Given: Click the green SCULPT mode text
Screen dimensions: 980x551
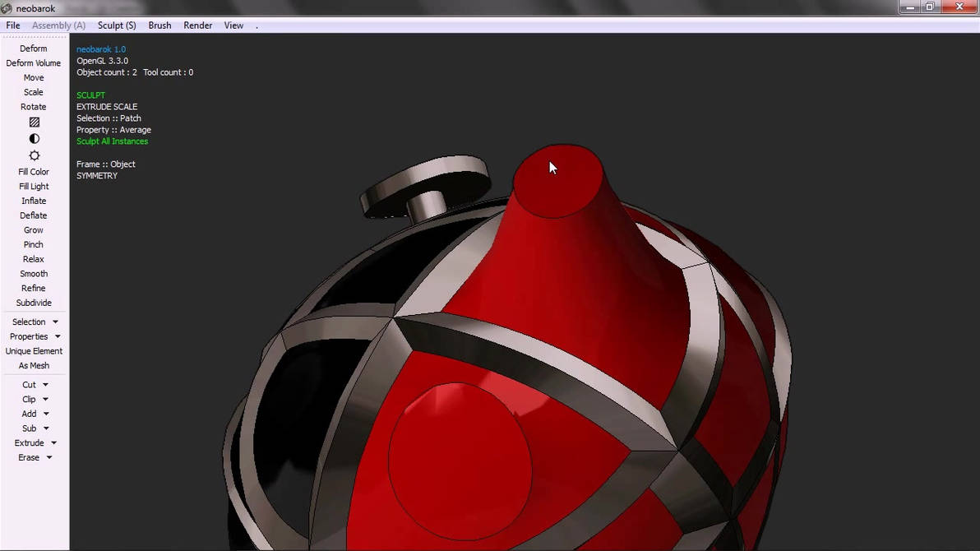Looking at the screenshot, I should click(90, 95).
